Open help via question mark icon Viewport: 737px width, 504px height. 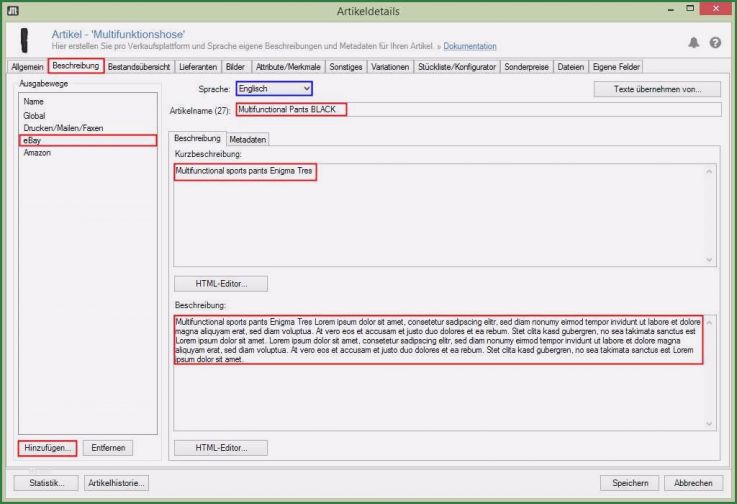point(715,43)
